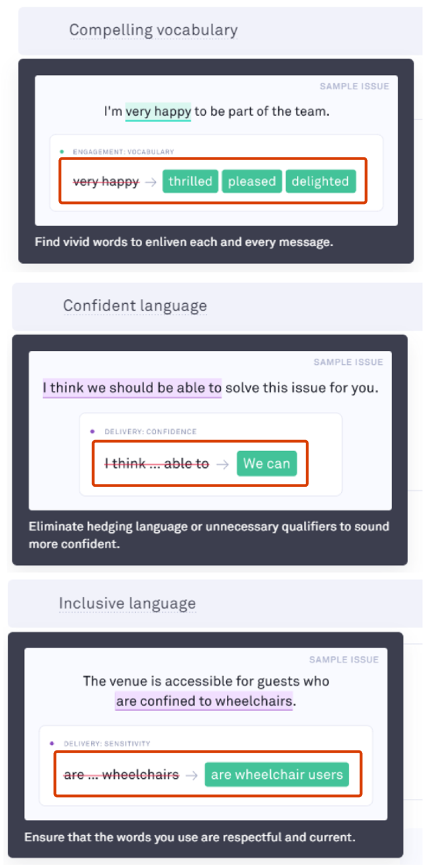Click the green dot beside Engagement: Vocabulary
The height and width of the screenshot is (868, 426).
pos(62,151)
